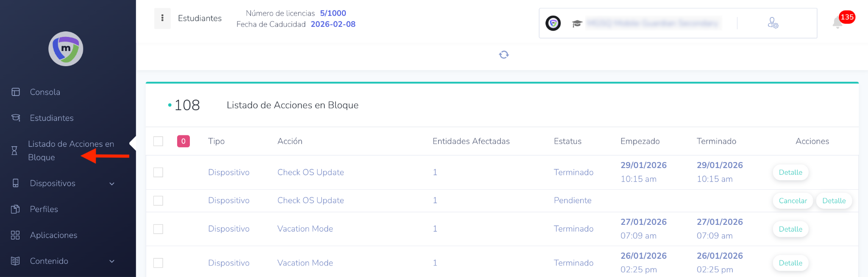Click the notification bell icon

click(837, 23)
